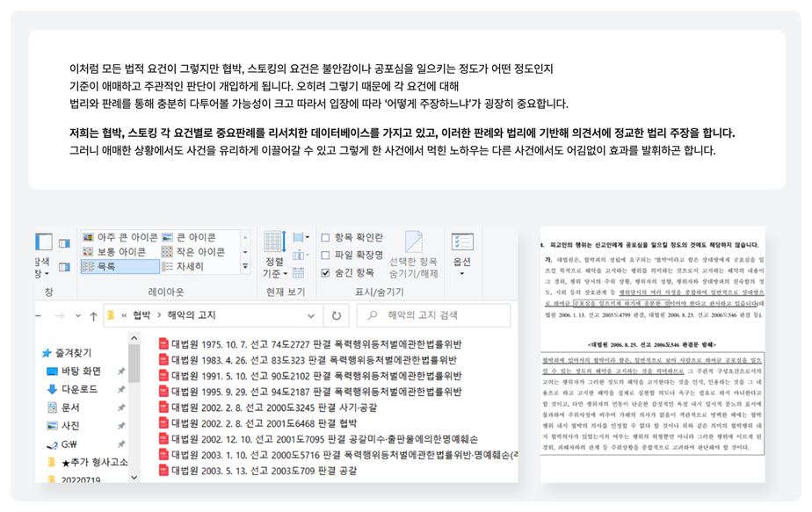The height and width of the screenshot is (512, 812).
Task: Select file 대법원 1995. 9. 29. 선고 94도2187 판결
Action: point(309,392)
